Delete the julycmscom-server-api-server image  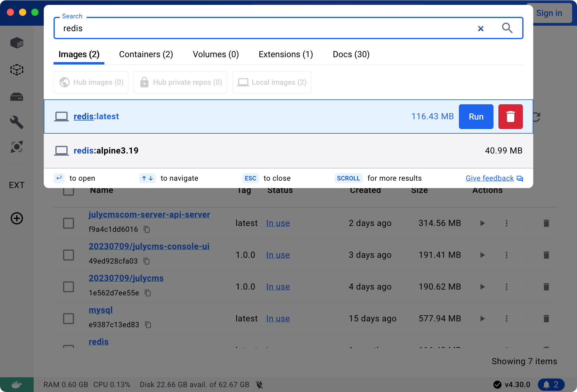(546, 223)
